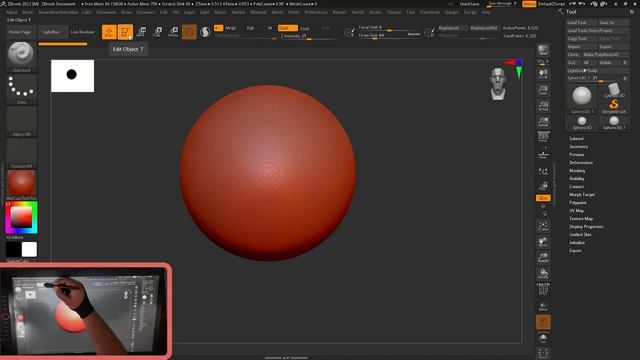Toggle the M material mode

(270, 28)
